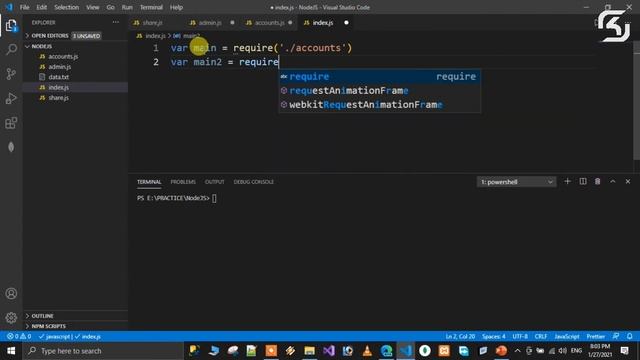640x360 pixels.
Task: Change encoding via UTF-8 status entry
Action: point(520,337)
